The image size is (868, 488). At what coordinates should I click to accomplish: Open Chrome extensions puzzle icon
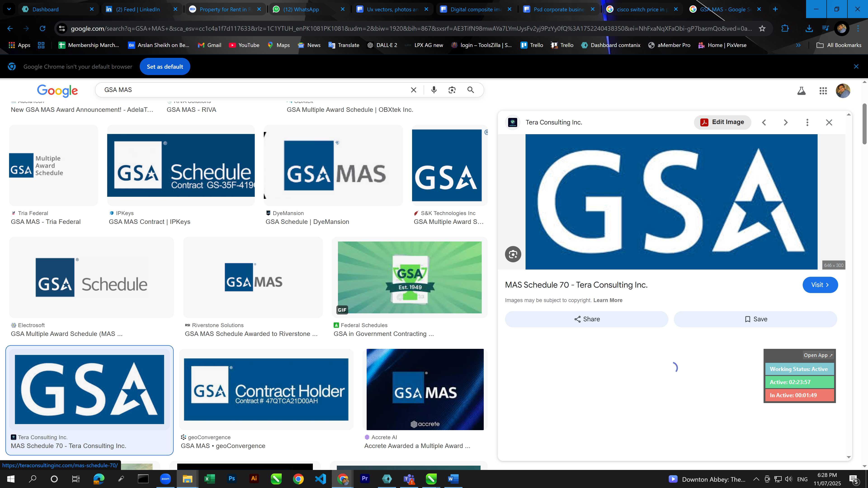tap(785, 29)
